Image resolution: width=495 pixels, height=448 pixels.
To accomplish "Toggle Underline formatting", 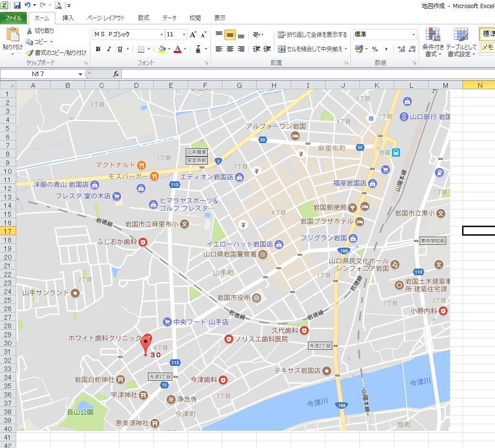I will (119, 49).
